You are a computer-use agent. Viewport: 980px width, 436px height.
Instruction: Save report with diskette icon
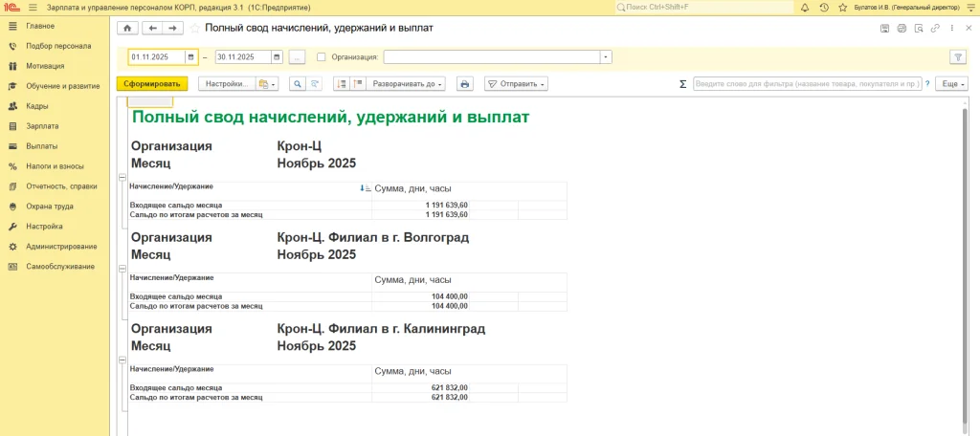point(884,28)
